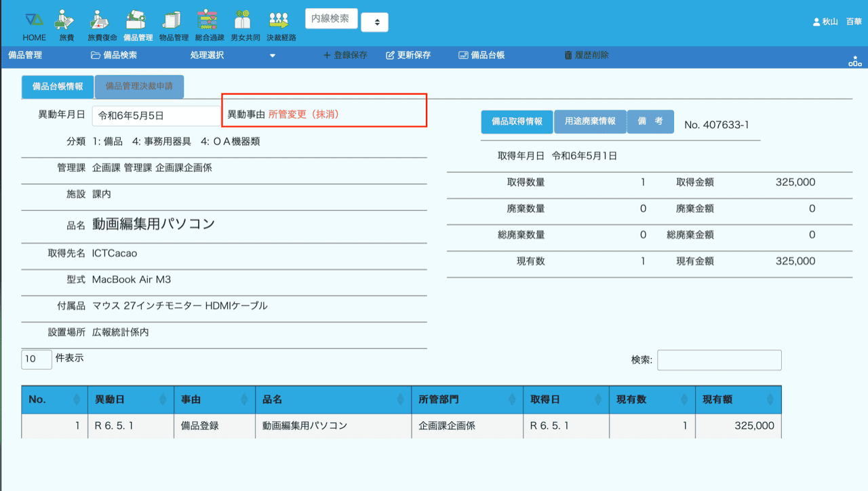This screenshot has height=491, width=868.
Task: Open the 男女共同 module icon
Action: (245, 26)
